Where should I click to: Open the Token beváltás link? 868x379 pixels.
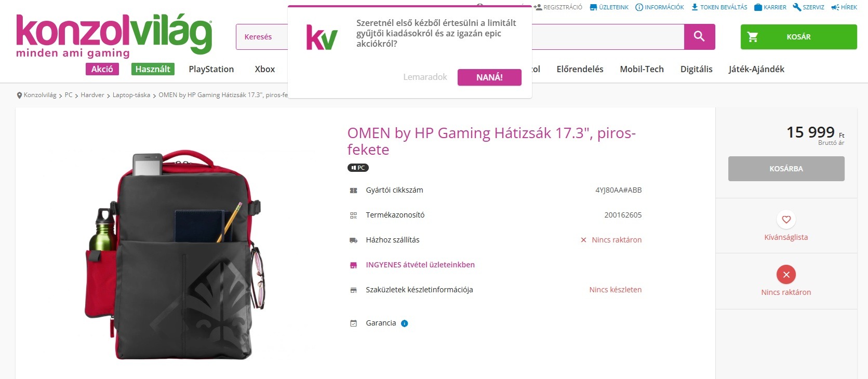719,7
